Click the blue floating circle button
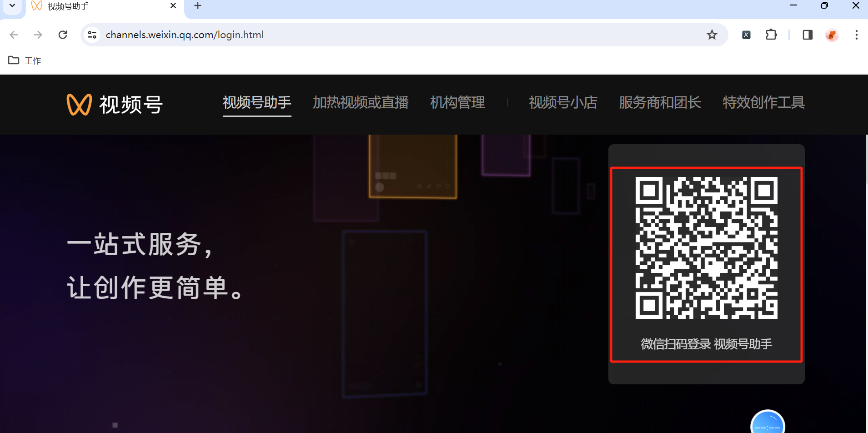Screen dimensions: 868x433 pos(768,423)
